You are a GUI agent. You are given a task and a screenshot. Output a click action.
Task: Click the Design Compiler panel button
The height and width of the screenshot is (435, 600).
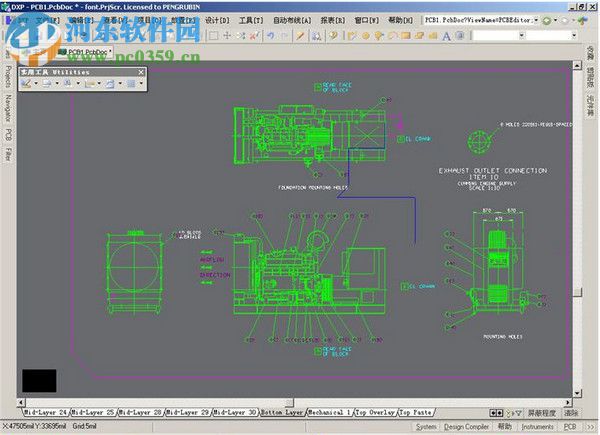467,427
